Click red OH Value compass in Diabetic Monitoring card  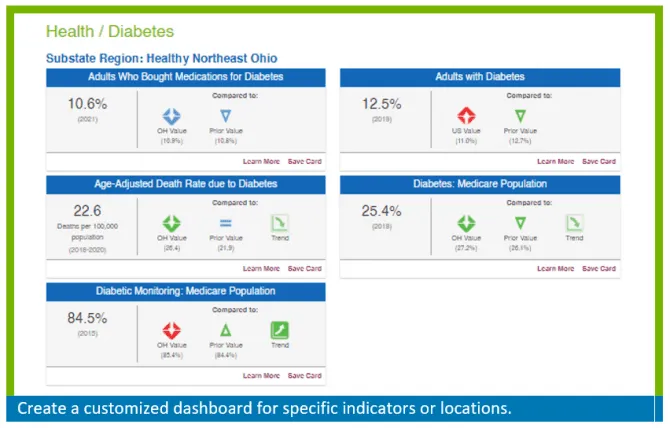point(172,331)
